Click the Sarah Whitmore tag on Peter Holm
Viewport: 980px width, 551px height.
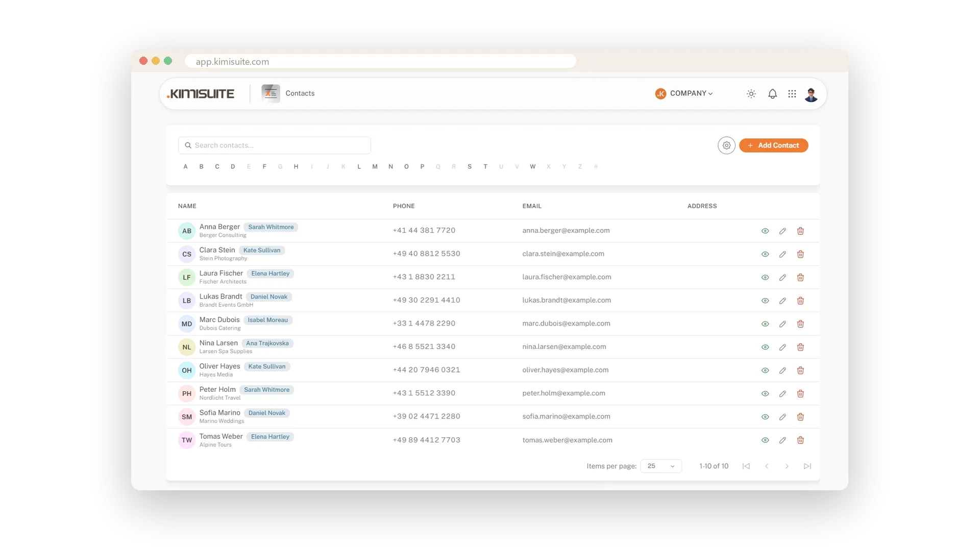tap(266, 390)
